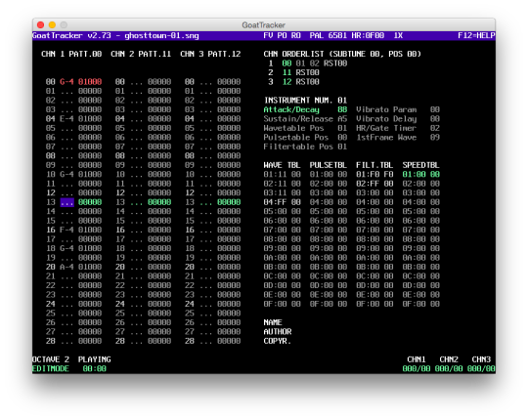
Task: Click the WAVE TBL column header
Action: [283, 165]
